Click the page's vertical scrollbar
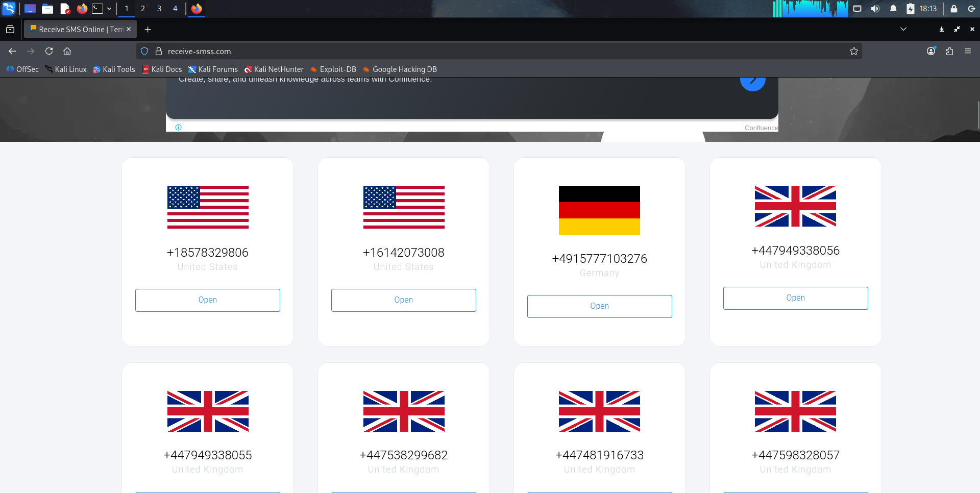This screenshot has width=980, height=493. point(978,115)
